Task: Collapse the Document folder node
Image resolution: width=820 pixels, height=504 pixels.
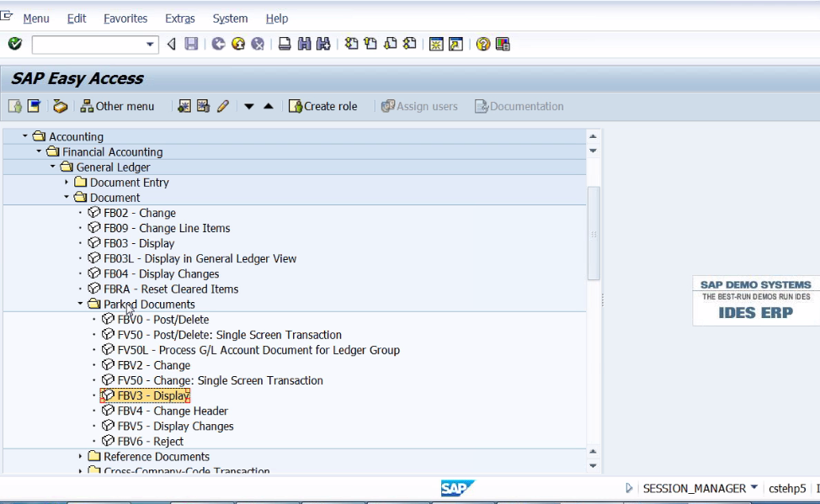Action: coord(67,197)
